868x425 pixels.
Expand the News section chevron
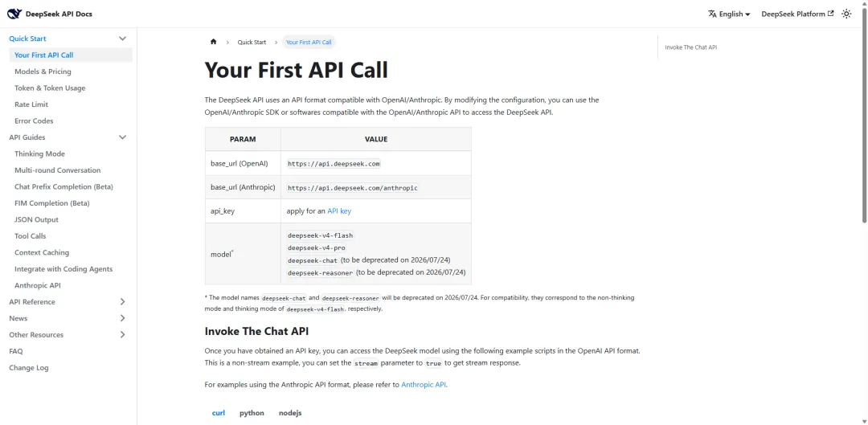[123, 318]
